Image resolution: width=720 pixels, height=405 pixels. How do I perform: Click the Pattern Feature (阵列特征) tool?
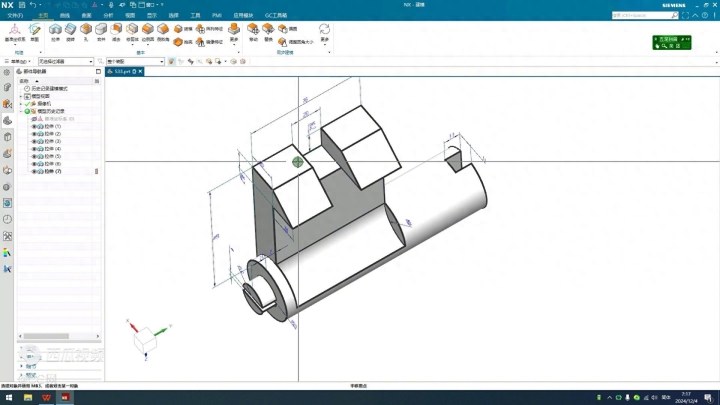point(209,29)
